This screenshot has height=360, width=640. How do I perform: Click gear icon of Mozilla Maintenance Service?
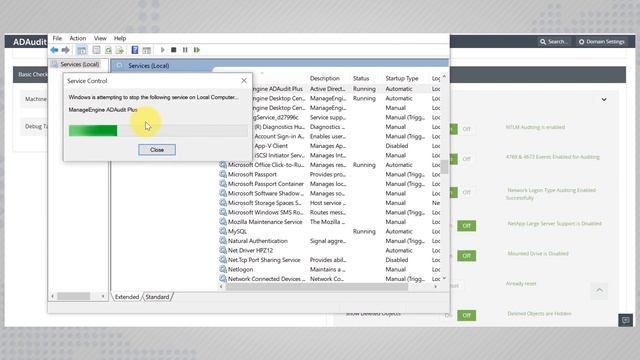click(223, 222)
